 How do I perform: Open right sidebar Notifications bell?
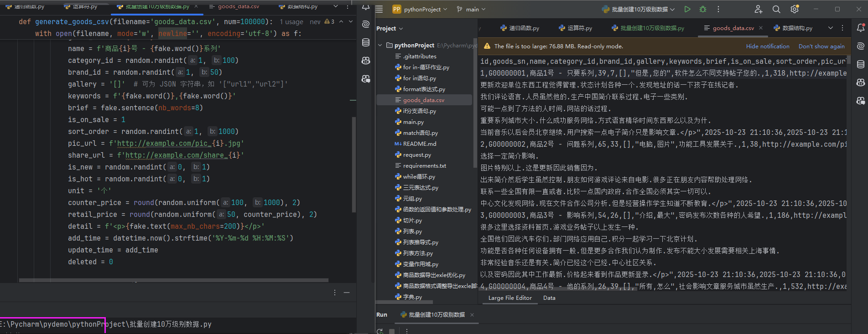[861, 28]
